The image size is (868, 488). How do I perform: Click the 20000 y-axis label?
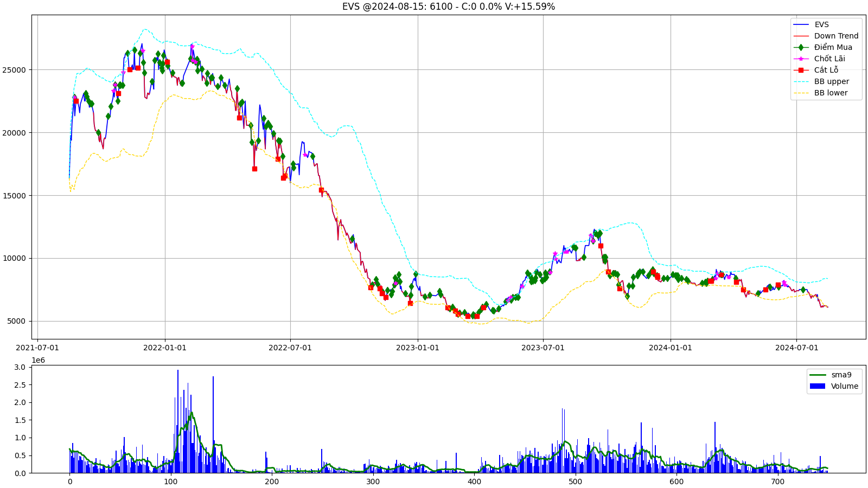click(x=15, y=133)
